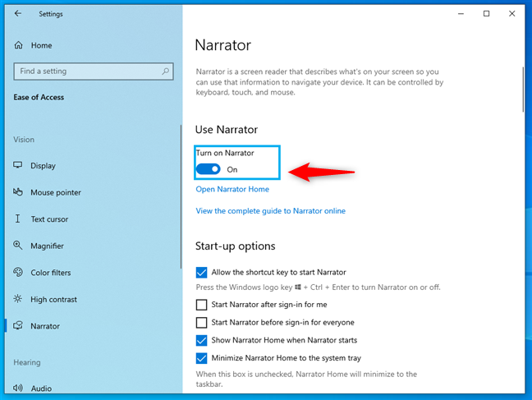Image resolution: width=532 pixels, height=400 pixels.
Task: Click the Start-up options heading
Action: tap(235, 246)
